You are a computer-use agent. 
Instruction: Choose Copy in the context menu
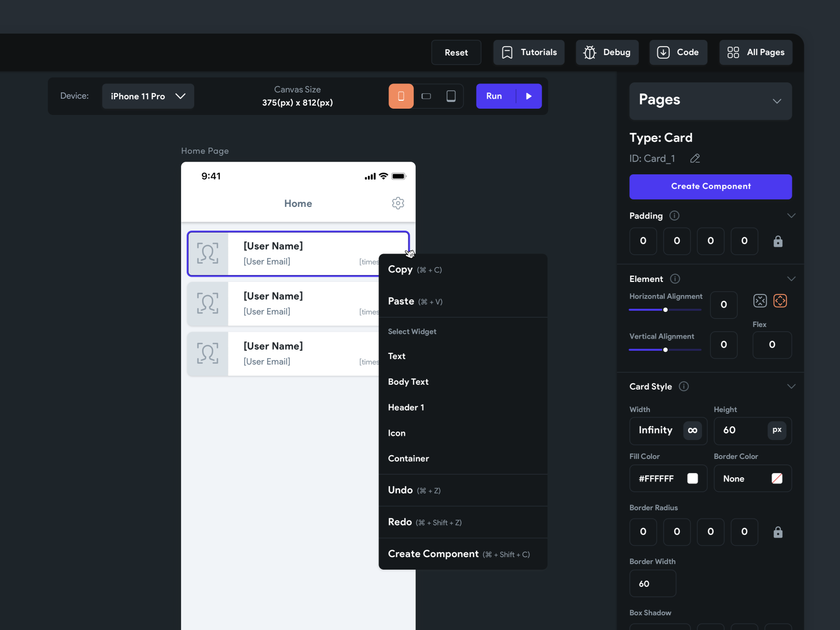400,269
